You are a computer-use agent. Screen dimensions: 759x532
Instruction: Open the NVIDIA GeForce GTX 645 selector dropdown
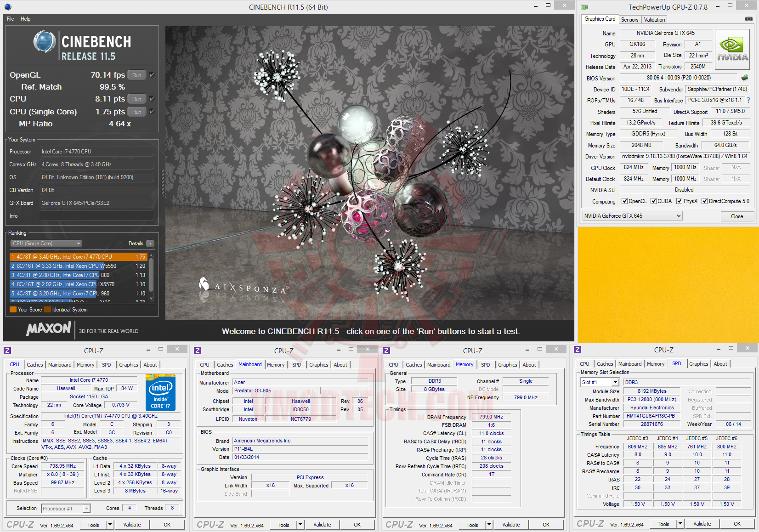[x=632, y=216]
